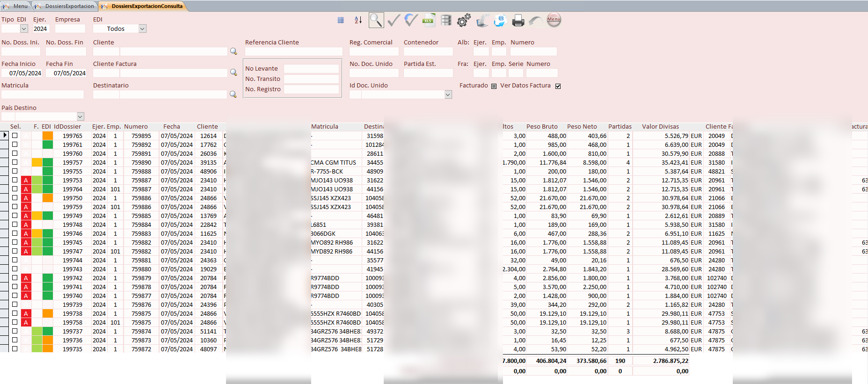Click the No. Registro input field

[311, 89]
